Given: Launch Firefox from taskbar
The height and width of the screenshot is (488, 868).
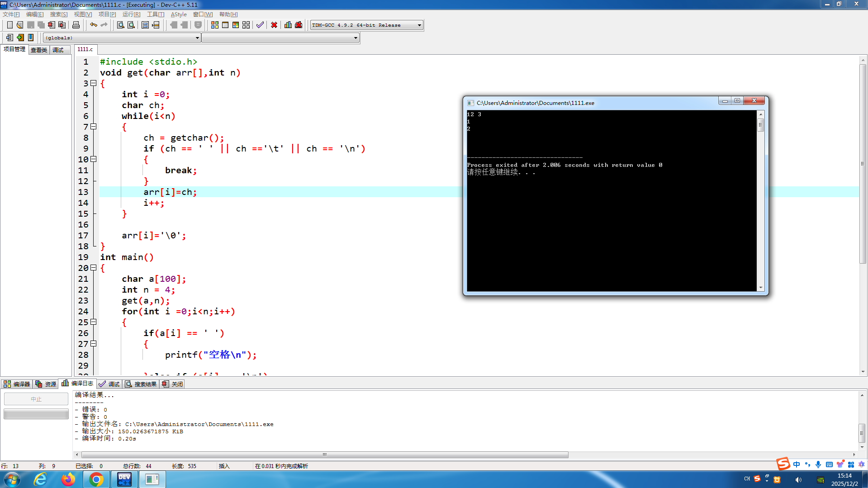Looking at the screenshot, I should [x=68, y=479].
